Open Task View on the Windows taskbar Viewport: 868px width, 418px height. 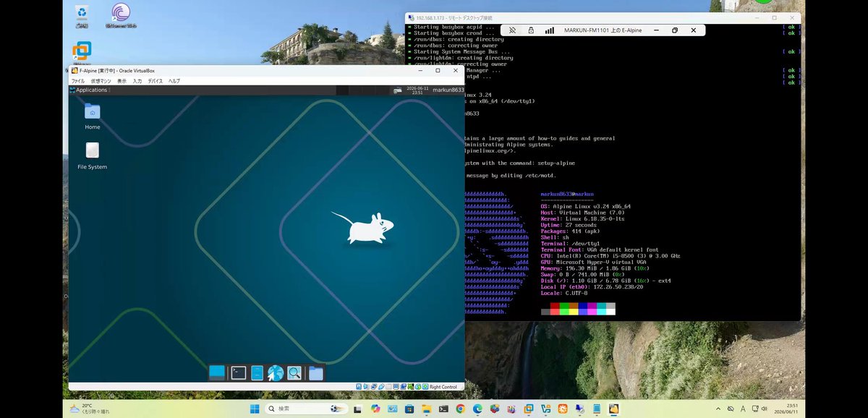357,409
